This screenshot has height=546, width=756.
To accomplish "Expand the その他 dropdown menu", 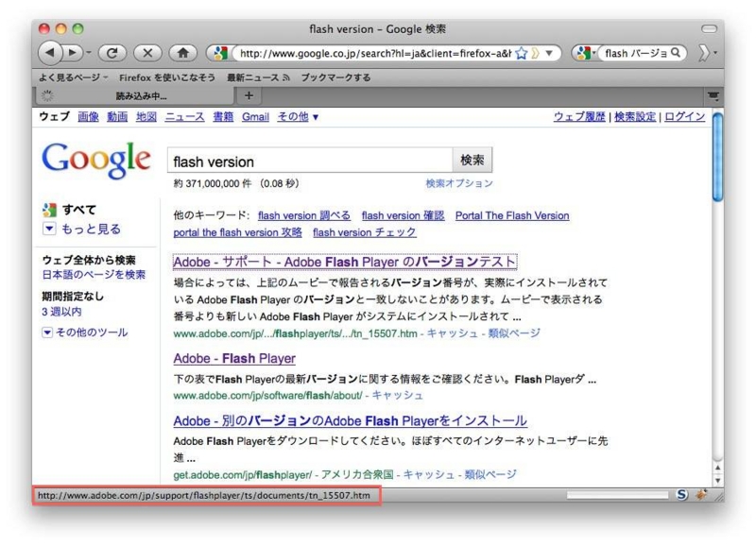I will tap(298, 116).
